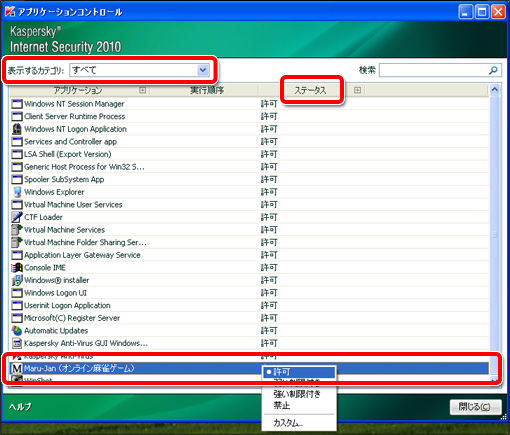Select the Windows NT Session Manager row text
510x435 pixels.
74,104
